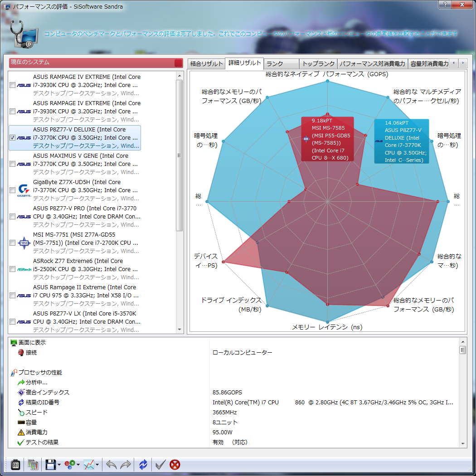The image size is (476, 476).
Task: Click the stethoscope computer icon in header
Action: pyautogui.click(x=24, y=34)
